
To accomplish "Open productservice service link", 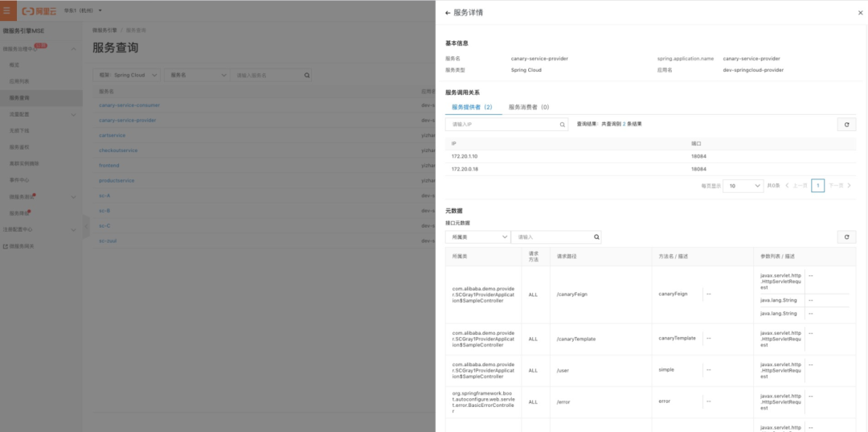I will coord(117,180).
